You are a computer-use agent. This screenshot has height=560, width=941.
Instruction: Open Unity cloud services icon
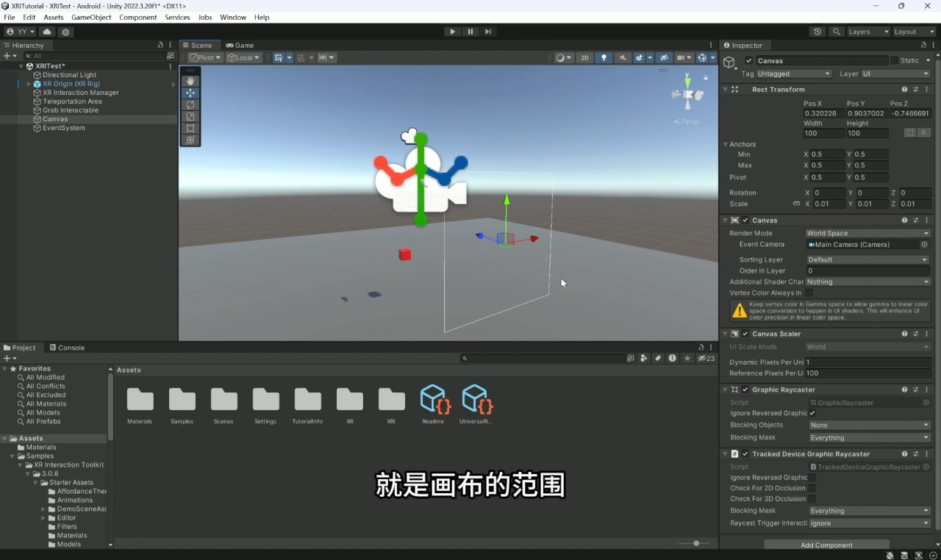pos(47,32)
